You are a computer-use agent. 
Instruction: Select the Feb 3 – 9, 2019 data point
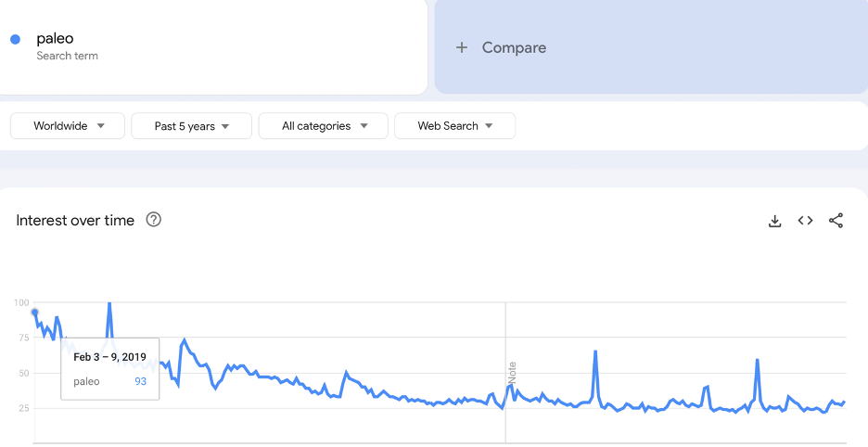point(35,313)
